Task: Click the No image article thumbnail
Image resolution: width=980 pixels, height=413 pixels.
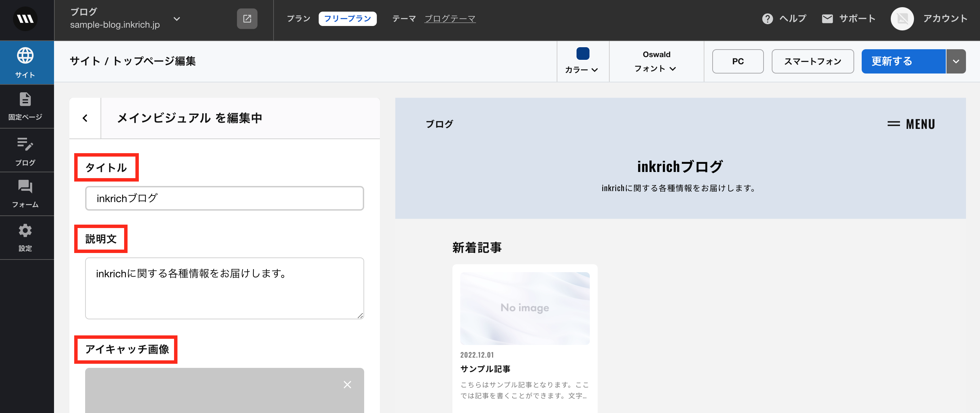Action: click(x=525, y=308)
